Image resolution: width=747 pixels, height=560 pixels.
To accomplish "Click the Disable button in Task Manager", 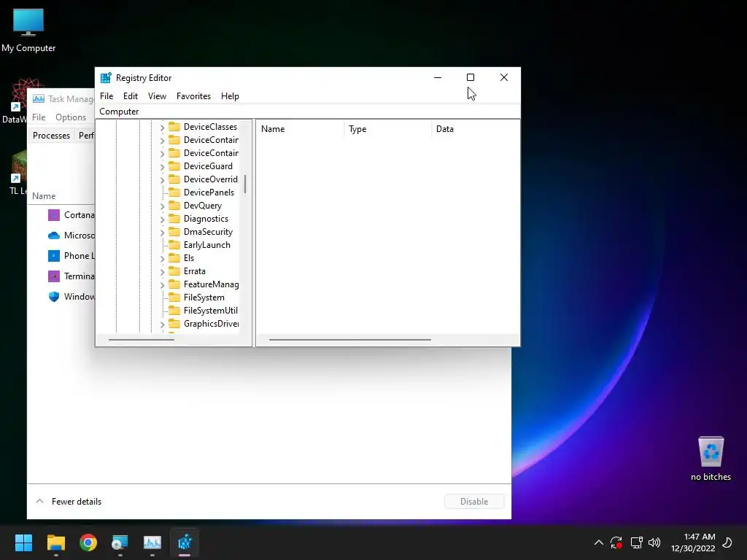I will 474,502.
